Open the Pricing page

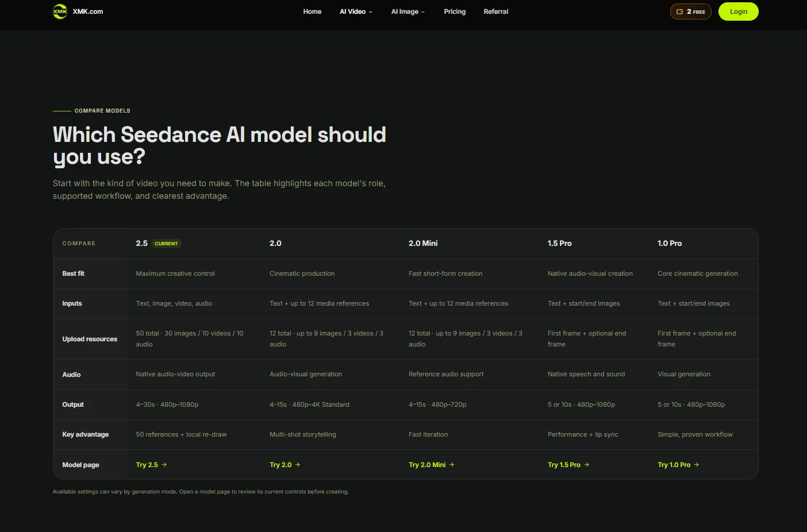point(455,11)
